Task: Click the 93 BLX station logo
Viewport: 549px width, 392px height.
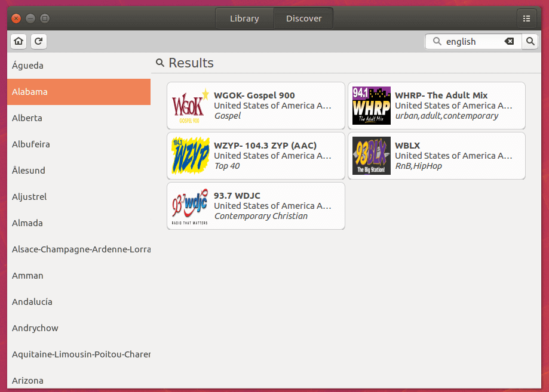Action: pos(371,156)
